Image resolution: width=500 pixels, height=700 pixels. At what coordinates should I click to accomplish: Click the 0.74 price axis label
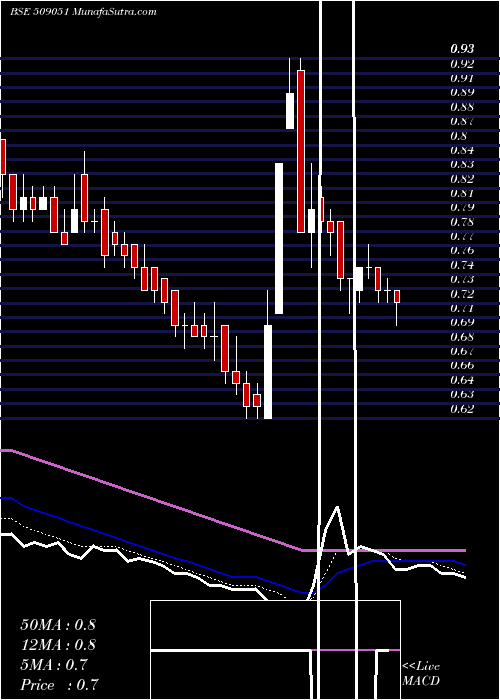(462, 265)
